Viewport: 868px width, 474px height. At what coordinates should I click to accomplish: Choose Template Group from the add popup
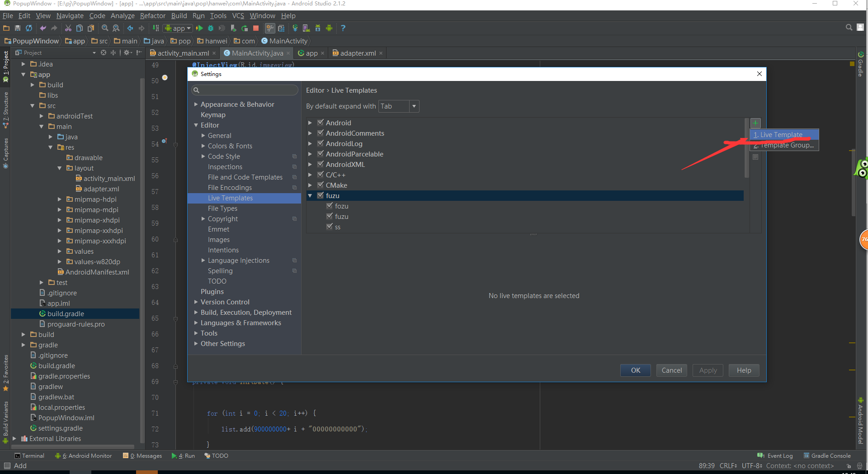click(784, 145)
